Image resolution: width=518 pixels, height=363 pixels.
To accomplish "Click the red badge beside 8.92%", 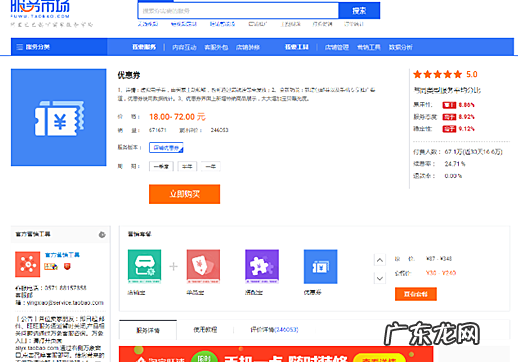I will [449, 117].
